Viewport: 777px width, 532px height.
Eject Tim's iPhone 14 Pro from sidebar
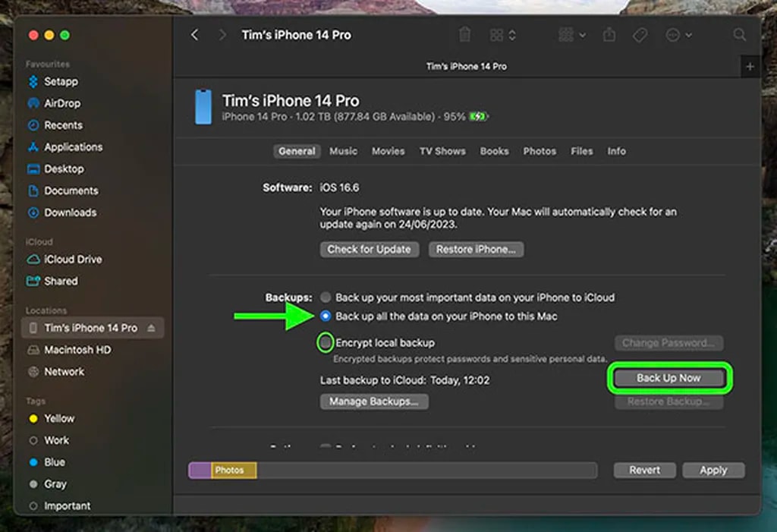pyautogui.click(x=150, y=328)
